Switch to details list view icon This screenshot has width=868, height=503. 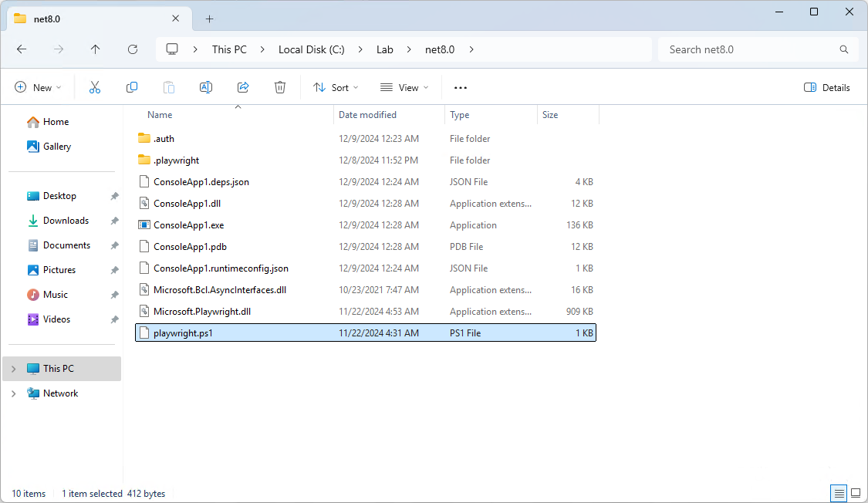839,493
